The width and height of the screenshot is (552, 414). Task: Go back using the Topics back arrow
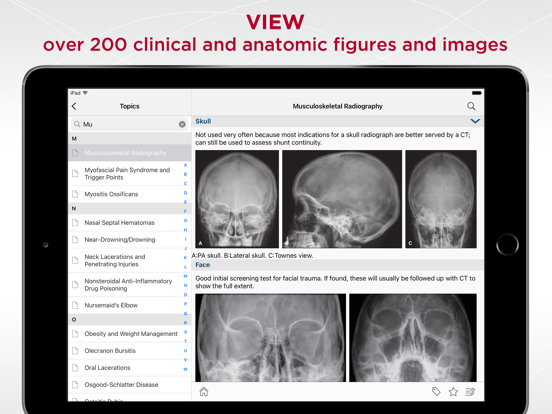point(74,106)
